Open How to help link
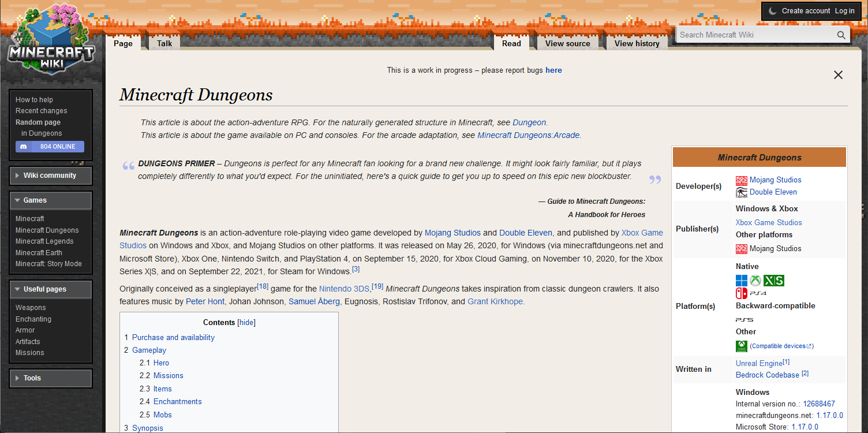 tap(34, 100)
